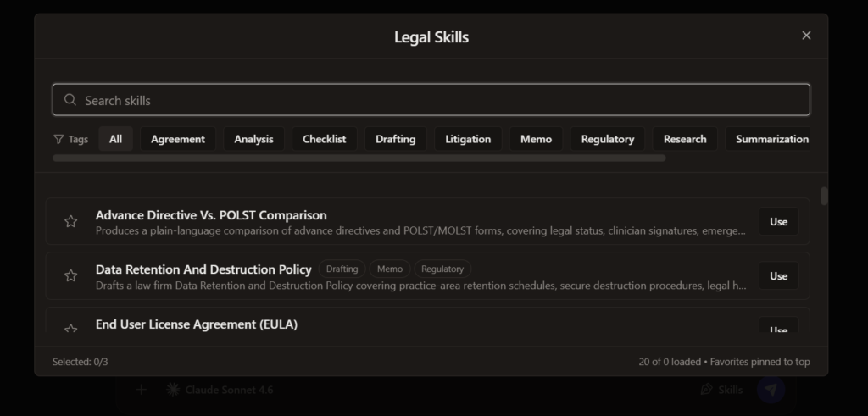Apply the Regulatory tag filter

[607, 139]
